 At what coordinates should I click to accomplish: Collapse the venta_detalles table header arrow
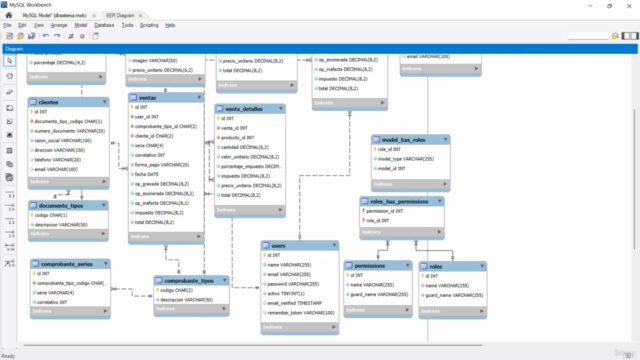(x=281, y=109)
